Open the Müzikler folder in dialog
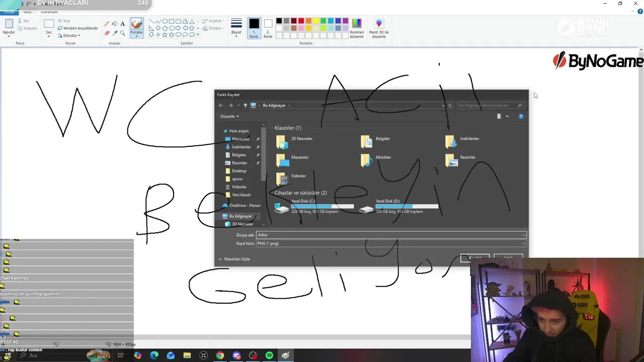This screenshot has height=362, width=644. pos(376,160)
